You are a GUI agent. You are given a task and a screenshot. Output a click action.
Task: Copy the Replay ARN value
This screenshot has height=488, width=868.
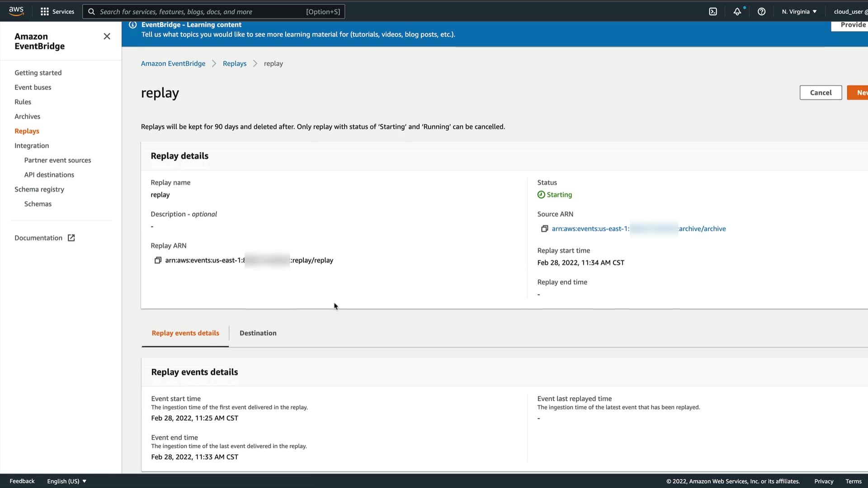158,260
